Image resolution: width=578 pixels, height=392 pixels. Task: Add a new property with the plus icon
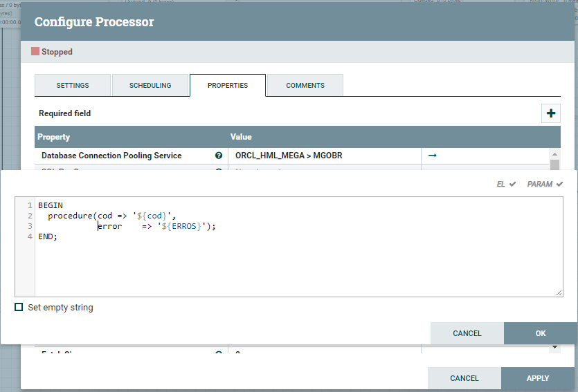[x=551, y=113]
